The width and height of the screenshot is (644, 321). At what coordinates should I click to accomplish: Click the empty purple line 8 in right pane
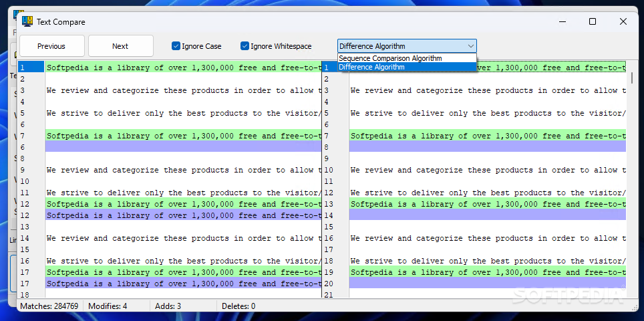[x=488, y=146]
